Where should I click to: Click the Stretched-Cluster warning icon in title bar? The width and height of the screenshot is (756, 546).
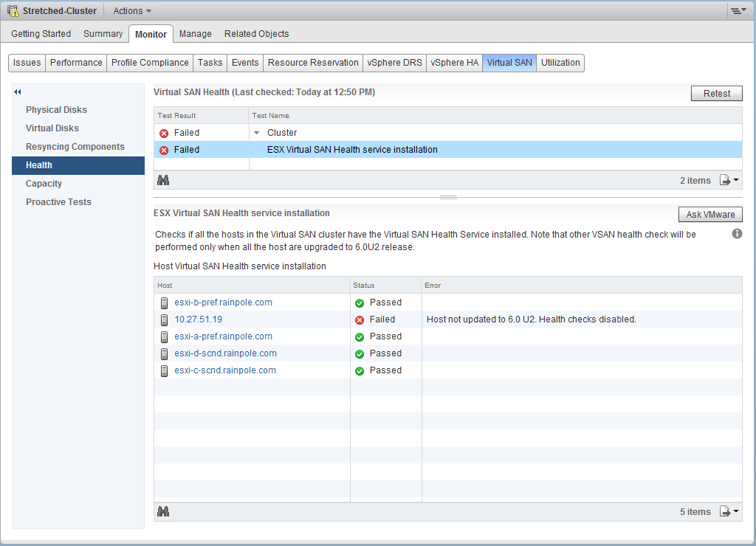pyautogui.click(x=13, y=11)
